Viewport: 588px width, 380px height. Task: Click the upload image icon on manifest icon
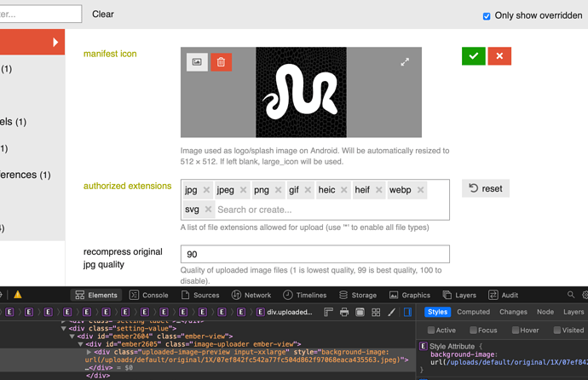pyautogui.click(x=197, y=62)
